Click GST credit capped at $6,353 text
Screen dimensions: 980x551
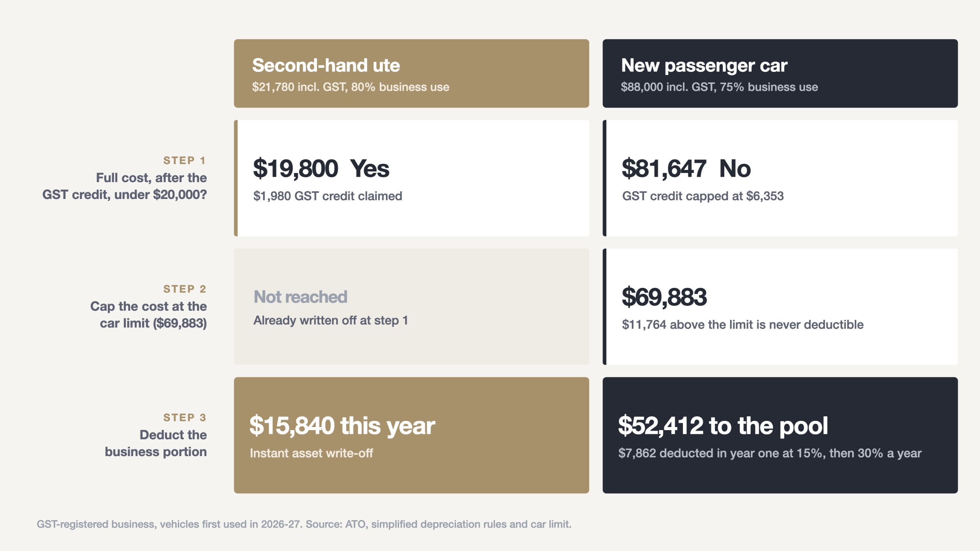[703, 196]
